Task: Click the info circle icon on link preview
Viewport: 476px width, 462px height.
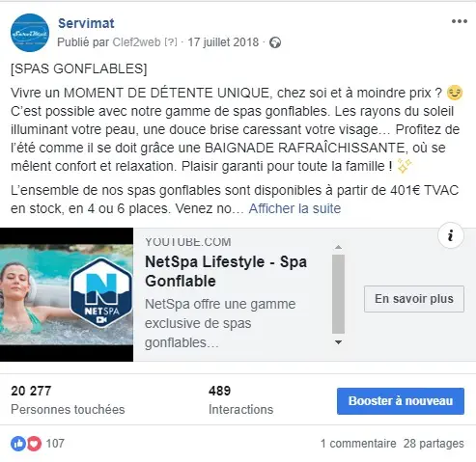Action: click(x=451, y=235)
